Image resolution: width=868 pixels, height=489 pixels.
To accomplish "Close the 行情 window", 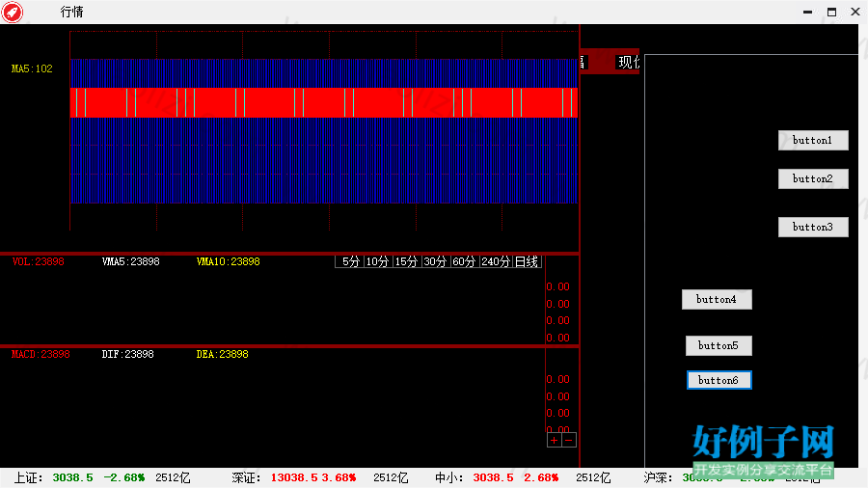I will pos(855,12).
